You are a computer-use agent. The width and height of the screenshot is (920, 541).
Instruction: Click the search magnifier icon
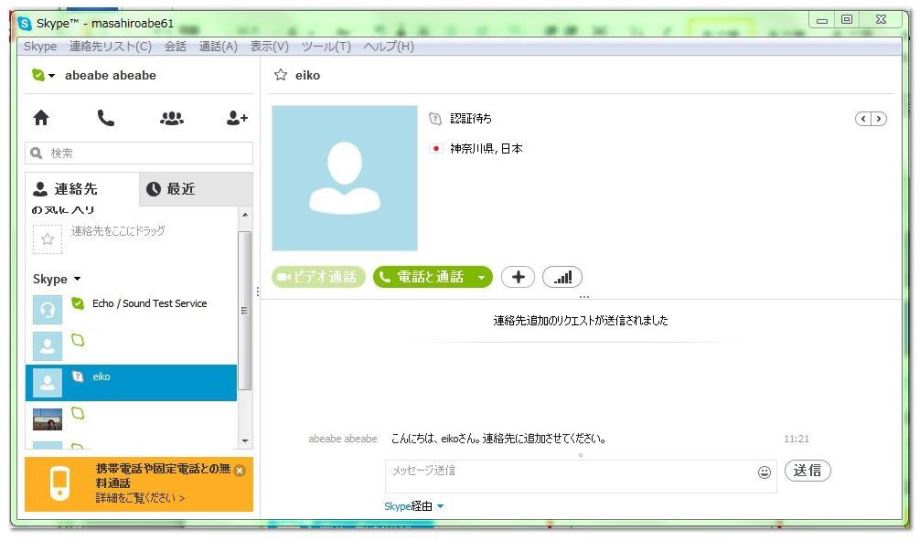click(x=36, y=153)
